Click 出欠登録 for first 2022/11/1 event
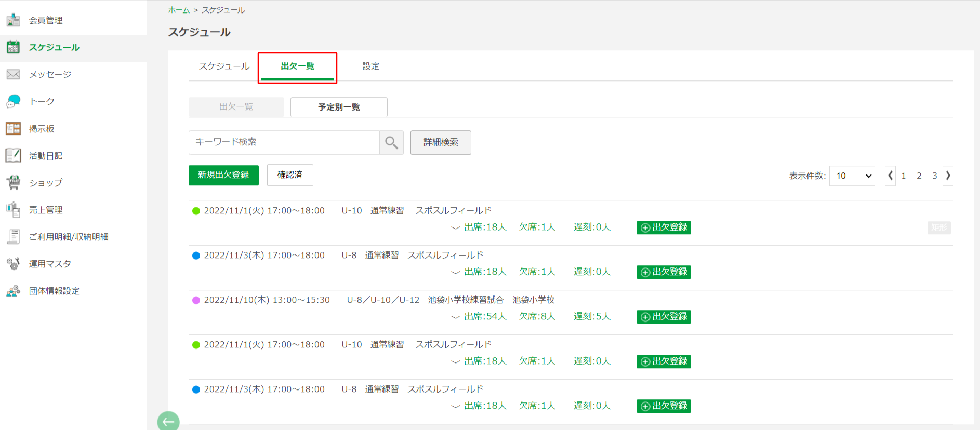 click(x=664, y=227)
